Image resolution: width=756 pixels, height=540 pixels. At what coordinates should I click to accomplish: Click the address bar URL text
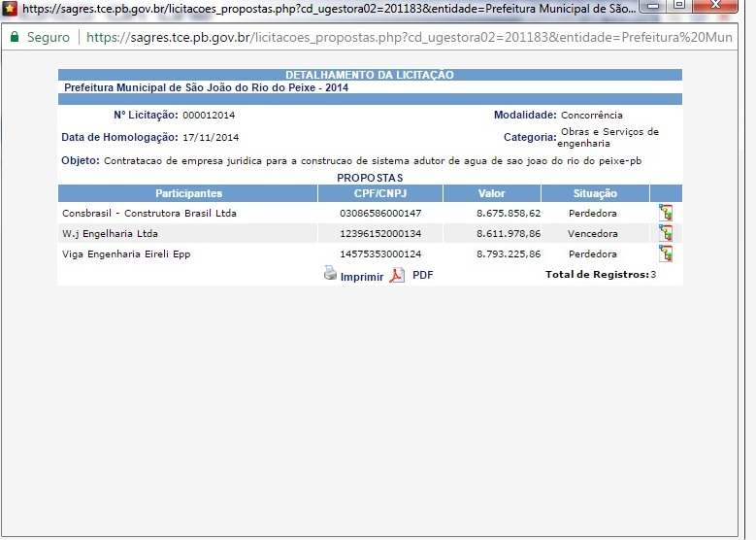click(408, 37)
